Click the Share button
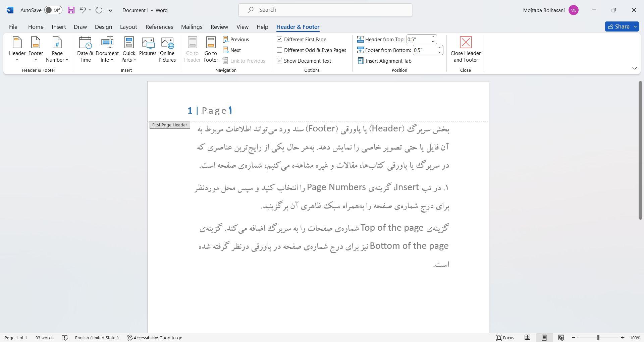 619,26
